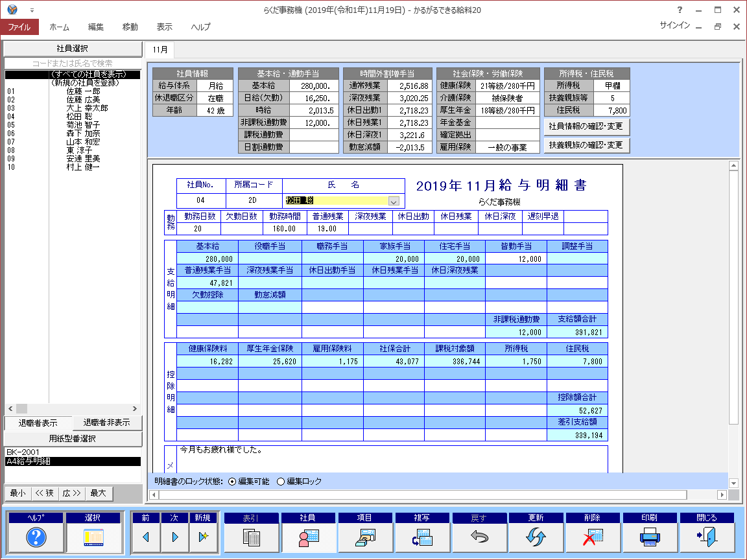Click サインイン sign-in link
This screenshot has width=747, height=560.
tap(674, 25)
